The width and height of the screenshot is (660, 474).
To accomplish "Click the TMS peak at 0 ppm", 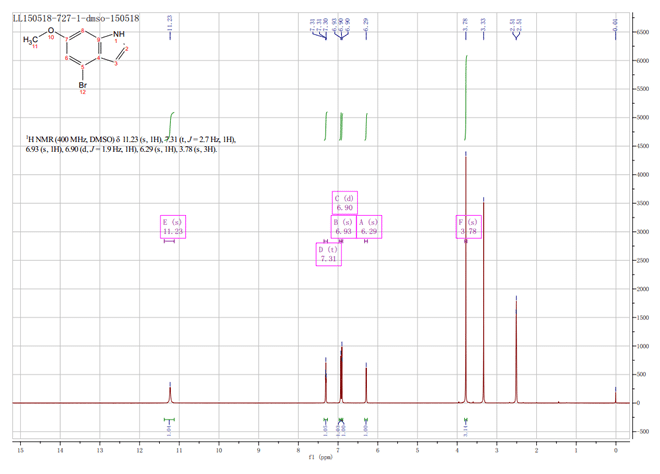I will 615,396.
